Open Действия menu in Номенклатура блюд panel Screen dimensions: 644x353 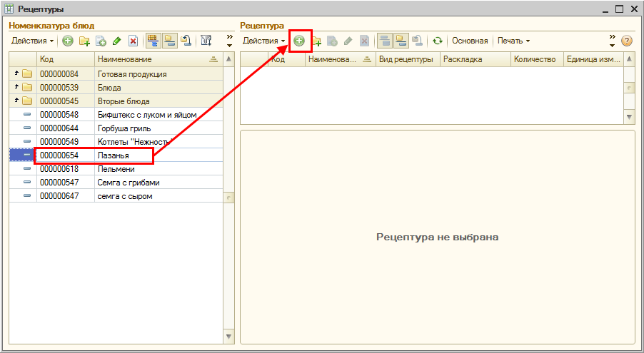[x=32, y=41]
